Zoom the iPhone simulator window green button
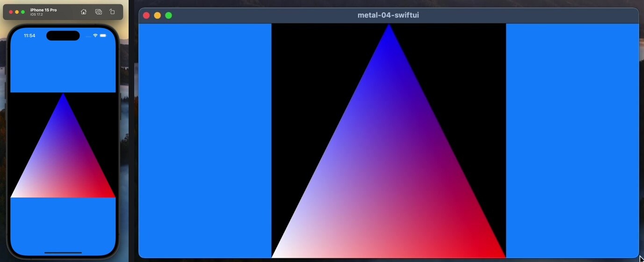 coord(23,12)
